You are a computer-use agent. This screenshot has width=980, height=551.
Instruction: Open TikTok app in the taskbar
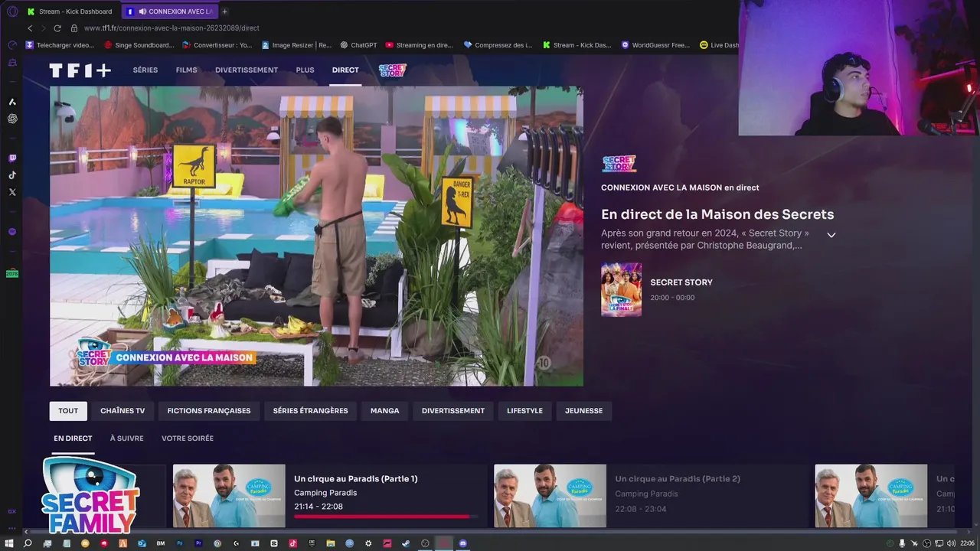tap(292, 543)
